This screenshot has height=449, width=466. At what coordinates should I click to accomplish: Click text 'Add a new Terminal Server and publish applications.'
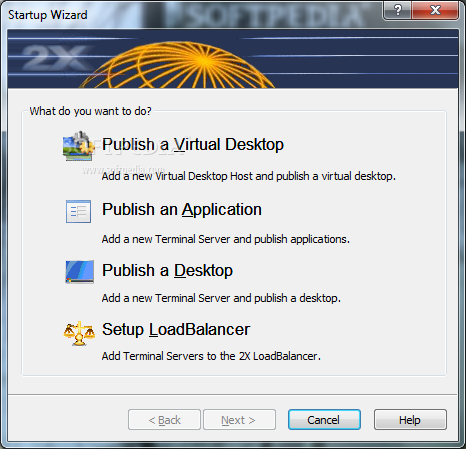pyautogui.click(x=226, y=239)
